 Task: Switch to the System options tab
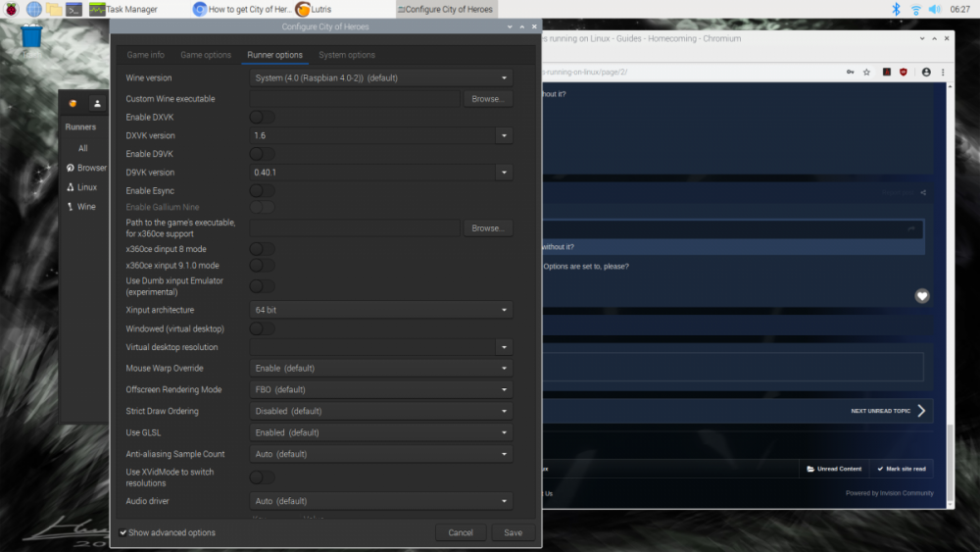347,55
